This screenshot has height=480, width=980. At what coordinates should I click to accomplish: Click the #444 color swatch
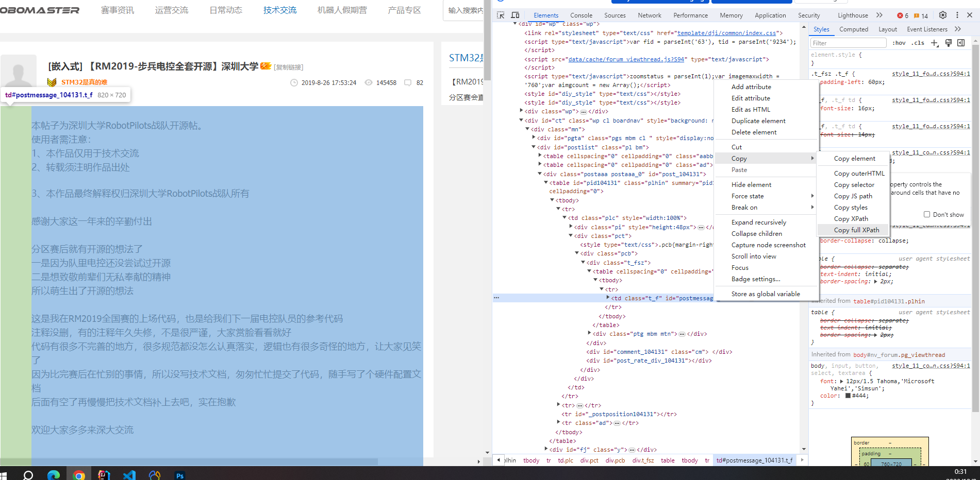point(848,396)
